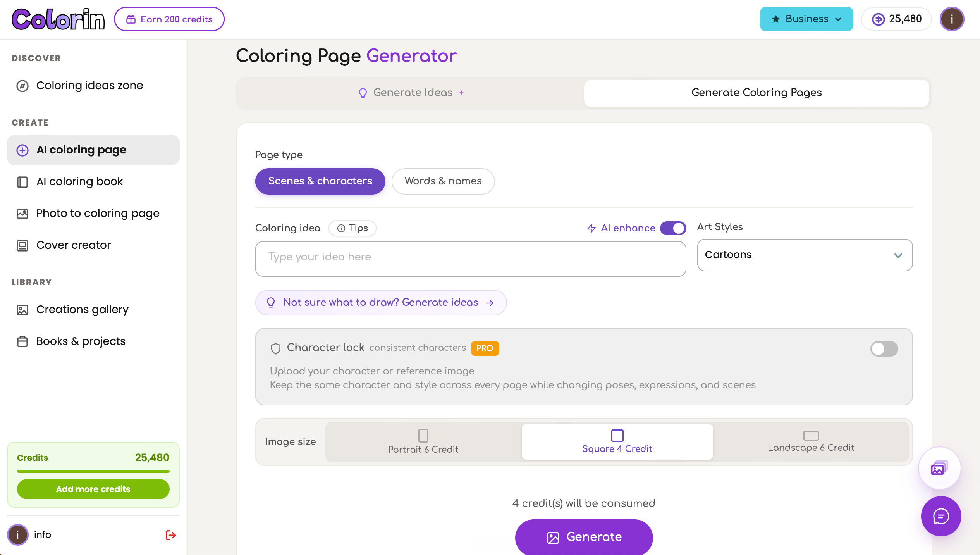980x555 pixels.
Task: Select Scenes & characters page type
Action: click(320, 181)
